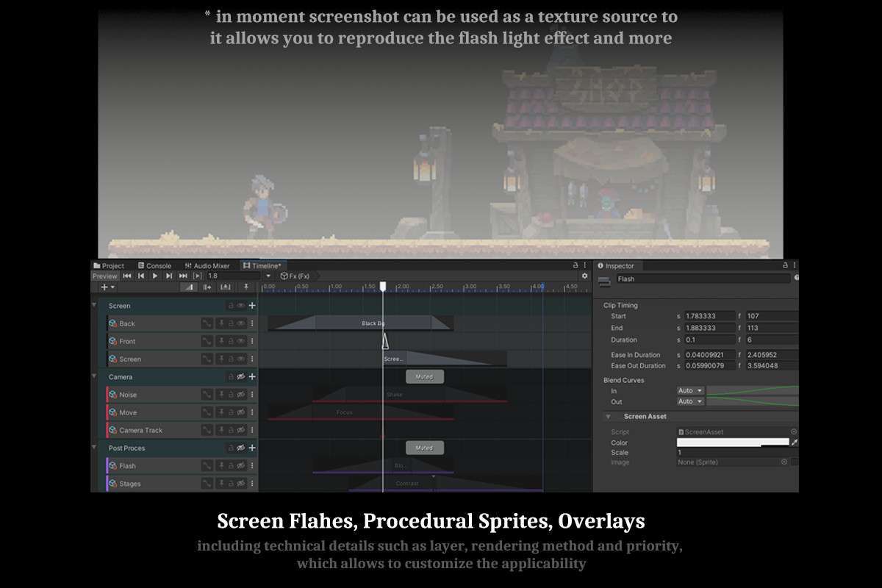
Task: Open Blend Curves Out Auto dropdown
Action: tap(690, 401)
